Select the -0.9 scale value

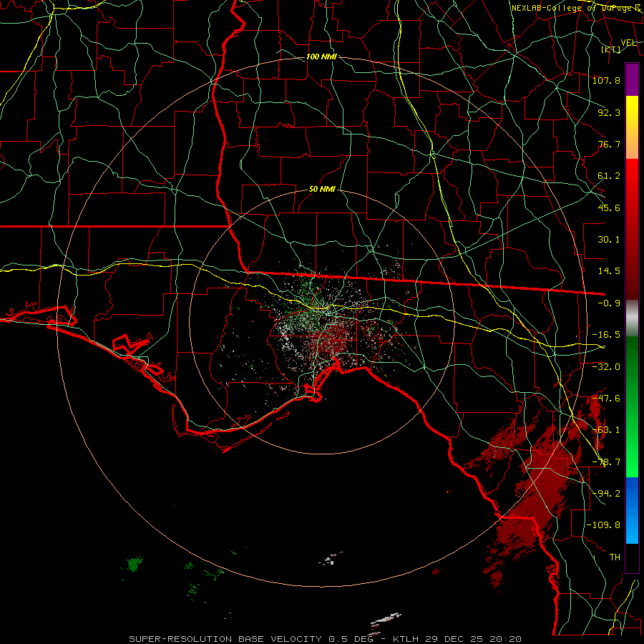609,303
